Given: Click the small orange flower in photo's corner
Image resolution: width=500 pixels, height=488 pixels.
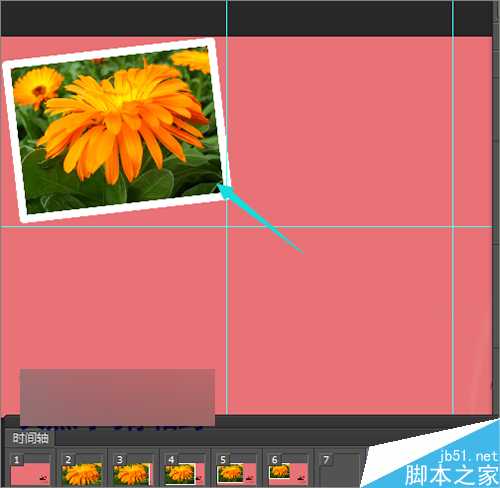Looking at the screenshot, I should point(37,87).
